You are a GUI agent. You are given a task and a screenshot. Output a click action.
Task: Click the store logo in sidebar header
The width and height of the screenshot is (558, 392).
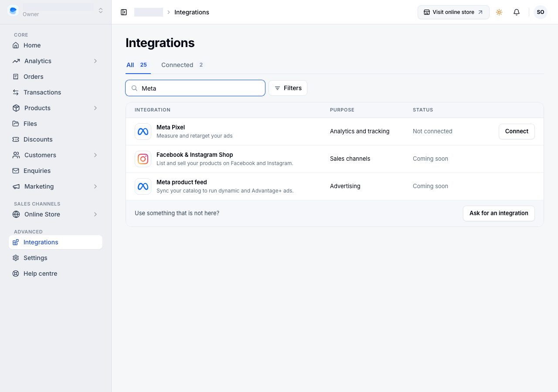point(13,10)
